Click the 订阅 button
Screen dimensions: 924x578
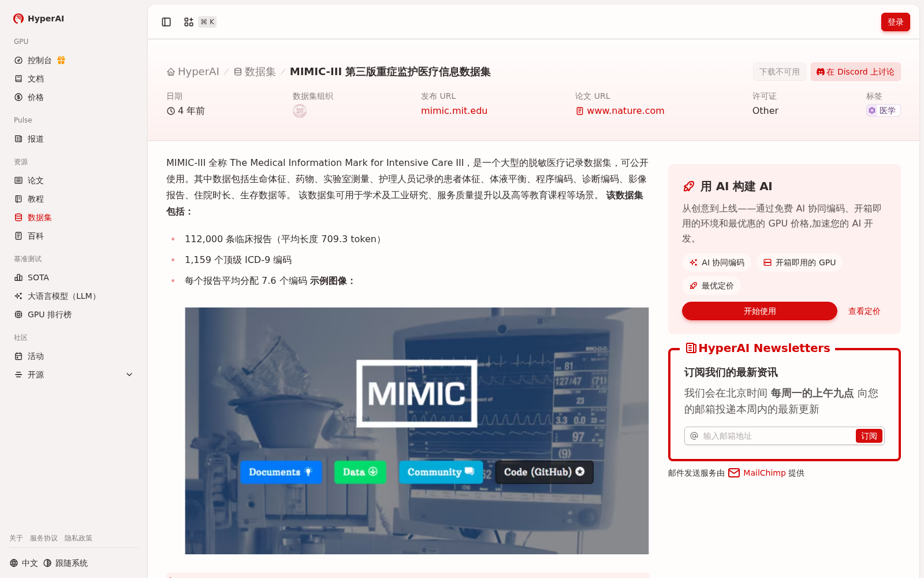[x=869, y=436]
